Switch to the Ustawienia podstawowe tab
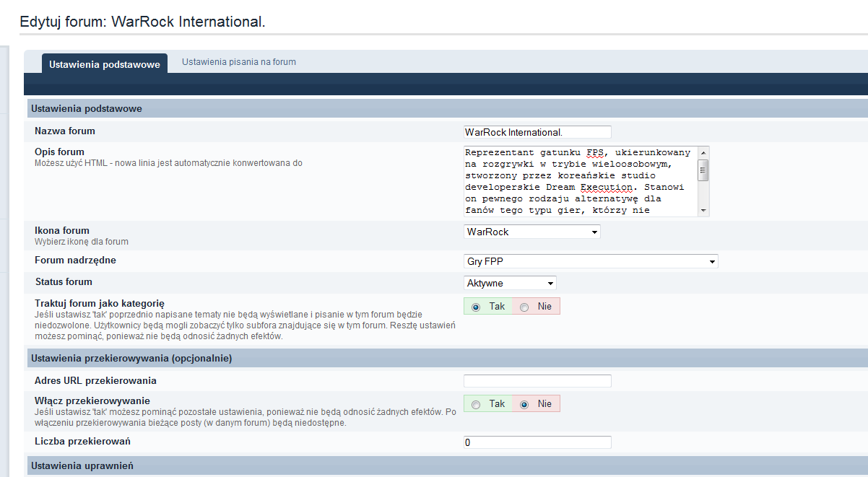 tap(104, 64)
